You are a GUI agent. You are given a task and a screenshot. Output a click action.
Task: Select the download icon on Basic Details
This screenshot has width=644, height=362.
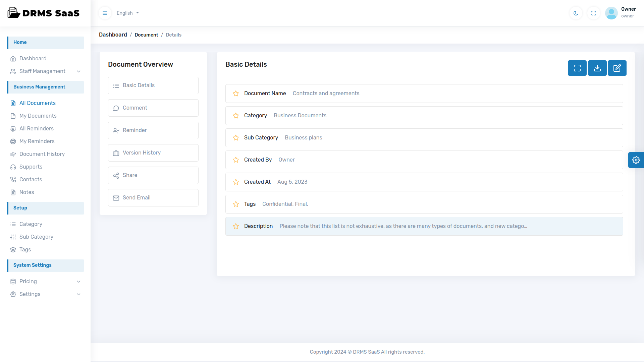point(597,68)
